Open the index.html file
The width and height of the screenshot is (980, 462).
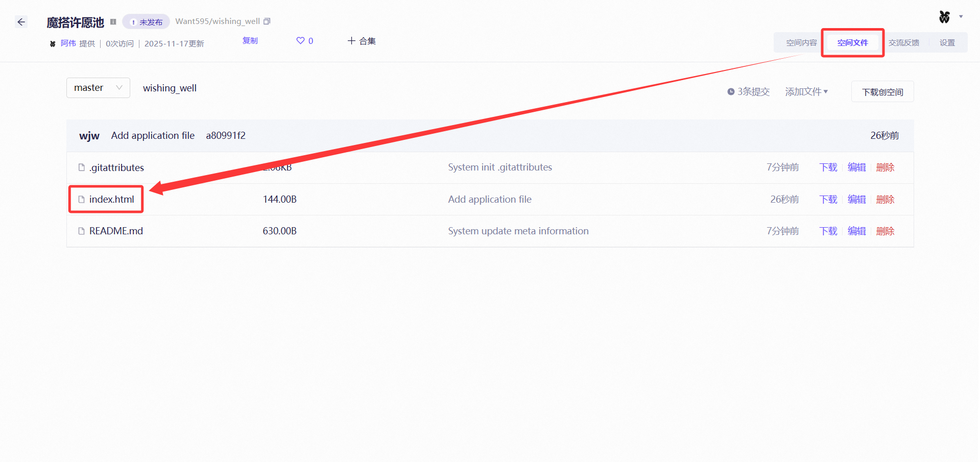click(x=112, y=200)
